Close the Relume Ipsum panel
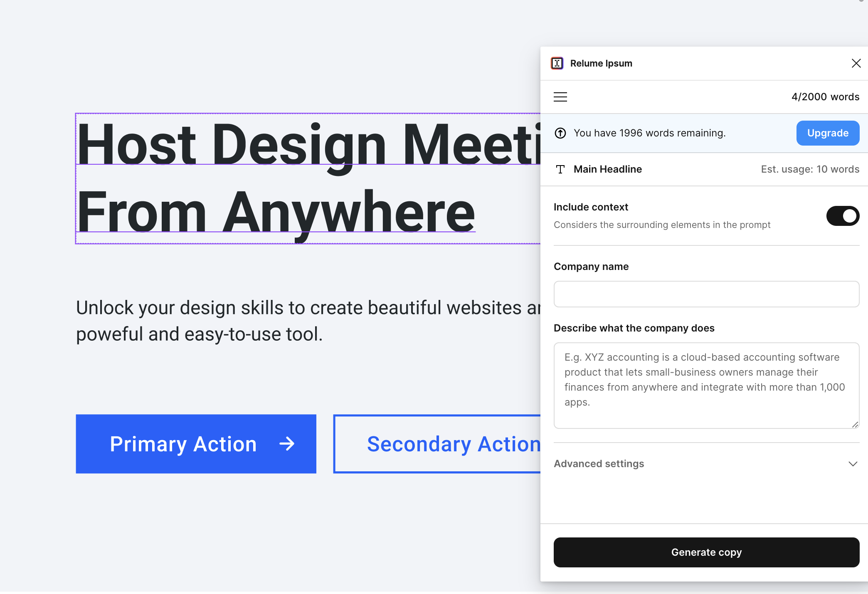This screenshot has width=868, height=594. [856, 63]
